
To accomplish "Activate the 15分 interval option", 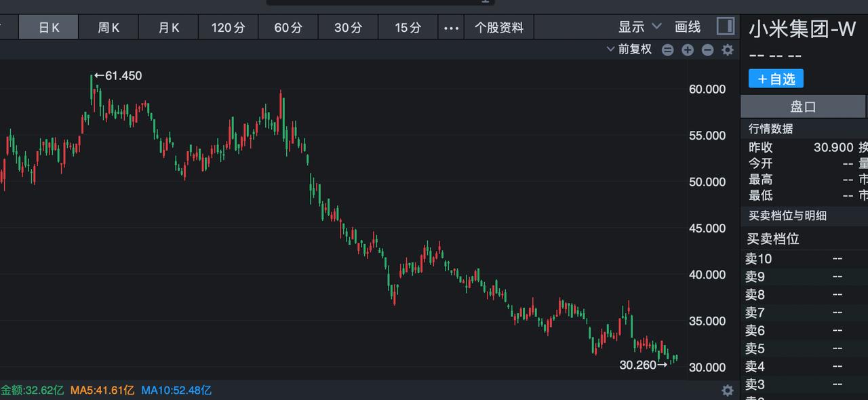I will click(407, 27).
